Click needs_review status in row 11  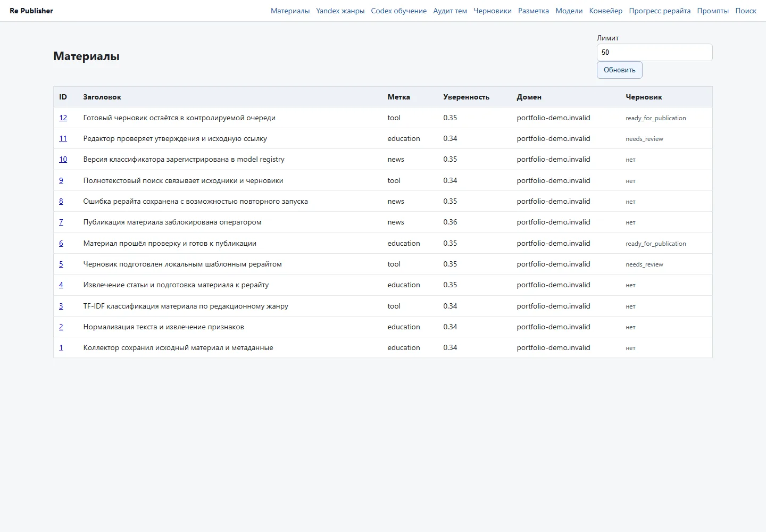pyautogui.click(x=644, y=139)
